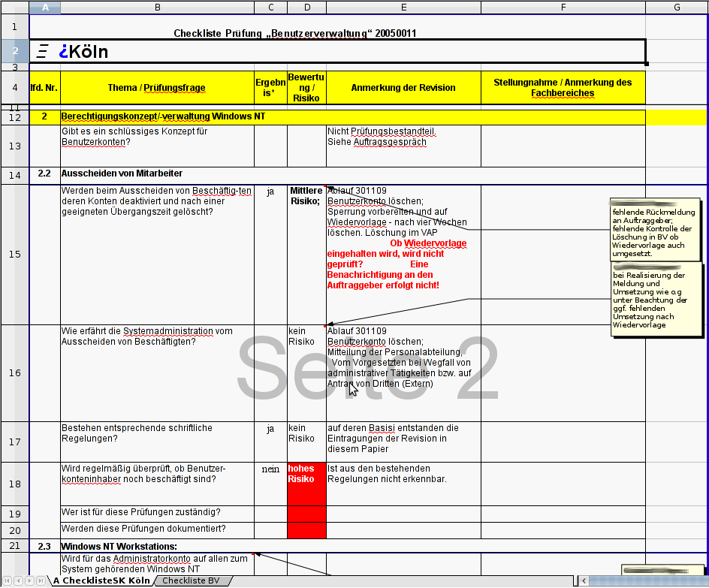
Task: Click the horizontal scrollbar track
Action: pos(648,580)
